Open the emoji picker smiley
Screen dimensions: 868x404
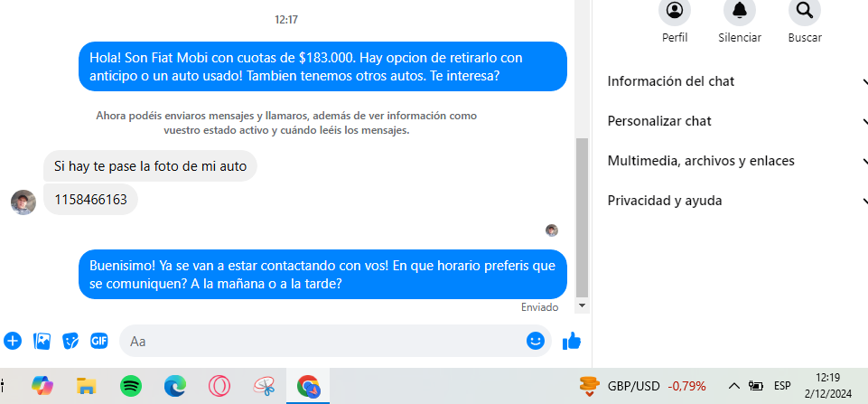coord(536,341)
